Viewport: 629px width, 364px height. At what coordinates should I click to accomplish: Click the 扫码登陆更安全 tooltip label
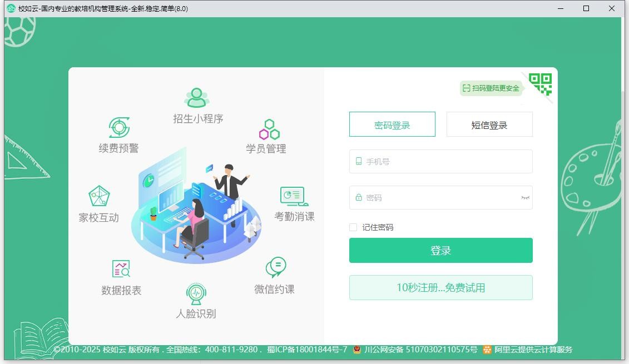pyautogui.click(x=491, y=88)
